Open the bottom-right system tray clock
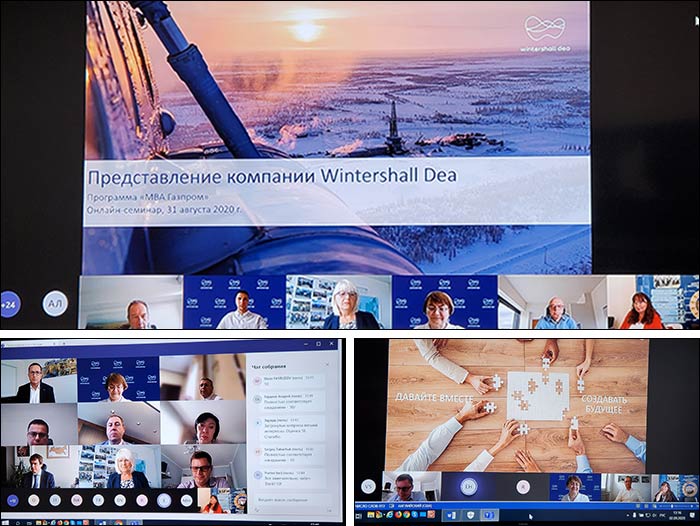This screenshot has height=526, width=700. coord(678,515)
